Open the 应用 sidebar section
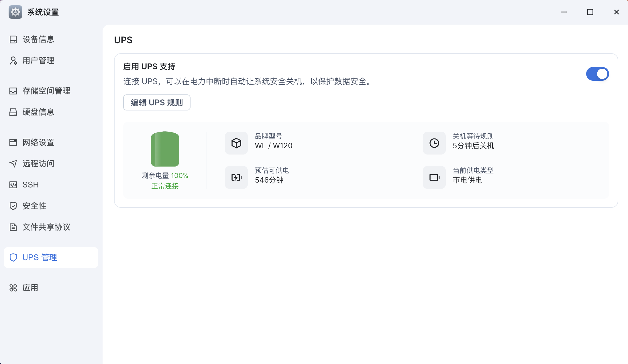 (30, 288)
